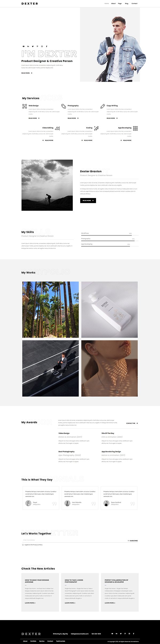This screenshot has height=644, width=160.
Task: Tick the Privacy & Policy agreement checkbox
Action: [23, 545]
